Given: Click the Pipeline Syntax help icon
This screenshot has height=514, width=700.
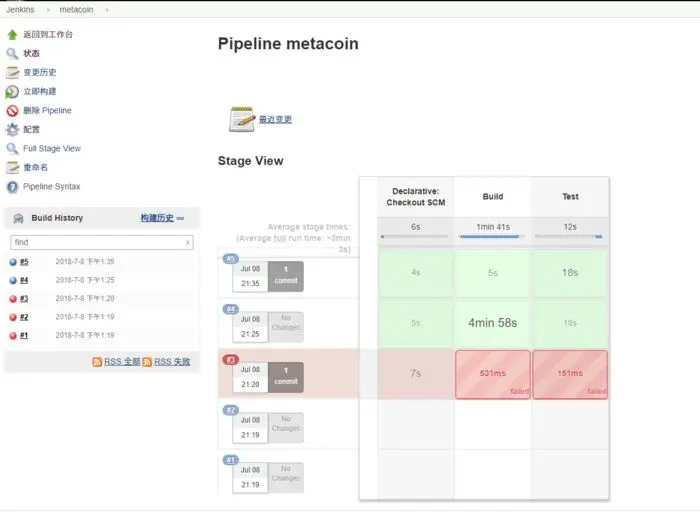Looking at the screenshot, I should pyautogui.click(x=12, y=187).
